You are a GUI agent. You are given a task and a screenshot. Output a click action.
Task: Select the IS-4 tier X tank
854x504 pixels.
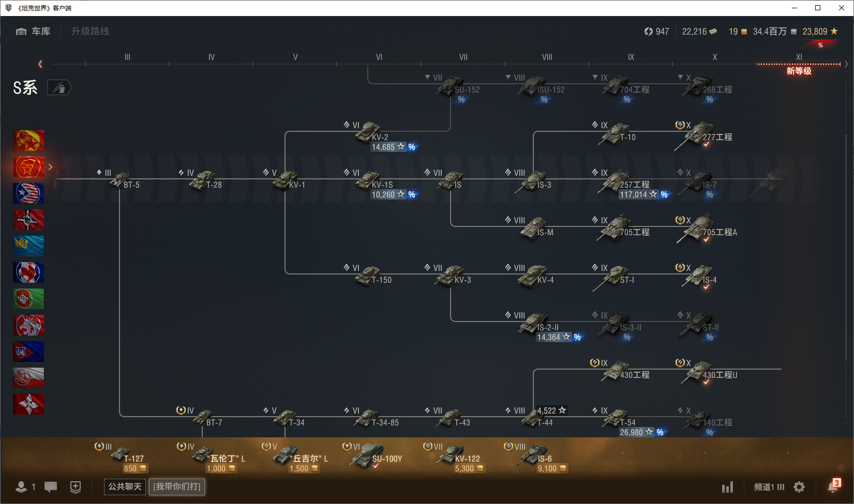point(698,276)
